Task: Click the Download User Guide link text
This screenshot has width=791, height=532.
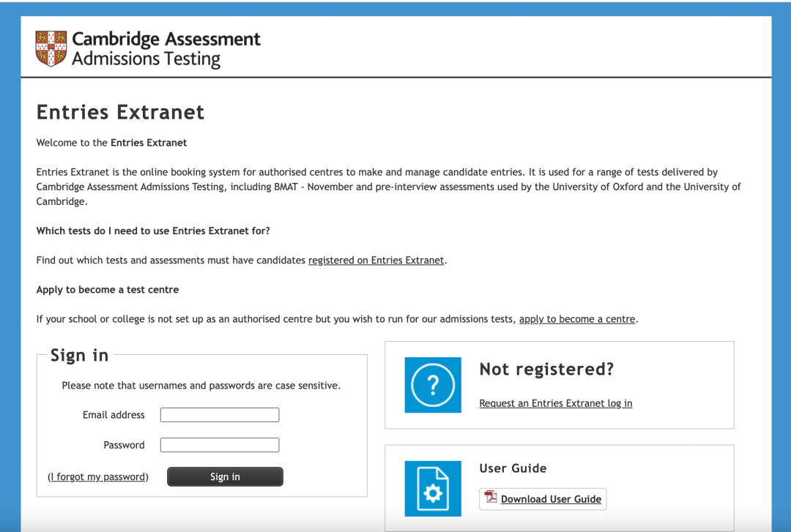Action: 551,499
